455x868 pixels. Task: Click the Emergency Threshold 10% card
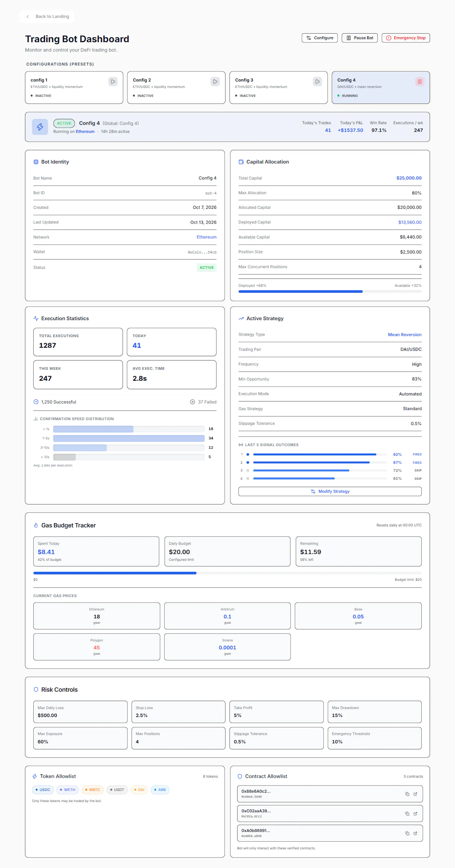click(375, 738)
